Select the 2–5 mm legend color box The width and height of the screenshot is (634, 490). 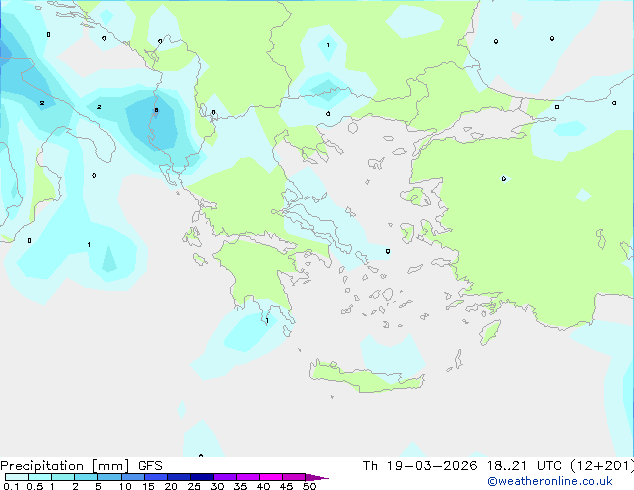pos(86,477)
